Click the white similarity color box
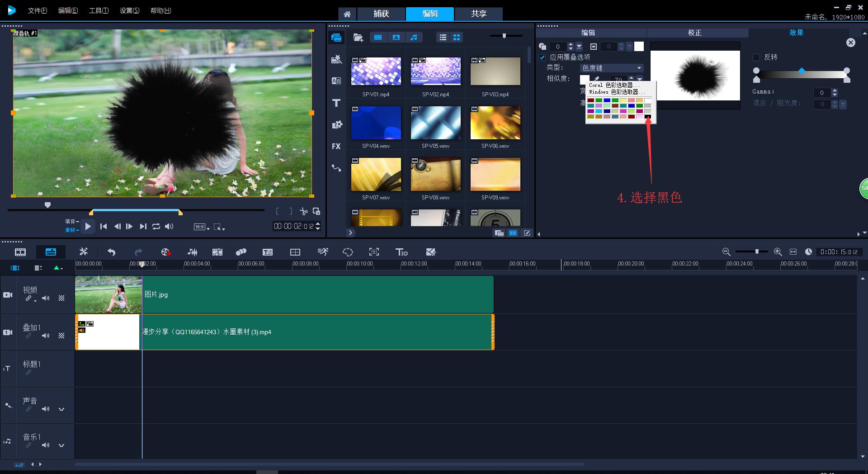868x474 pixels. pyautogui.click(x=584, y=79)
